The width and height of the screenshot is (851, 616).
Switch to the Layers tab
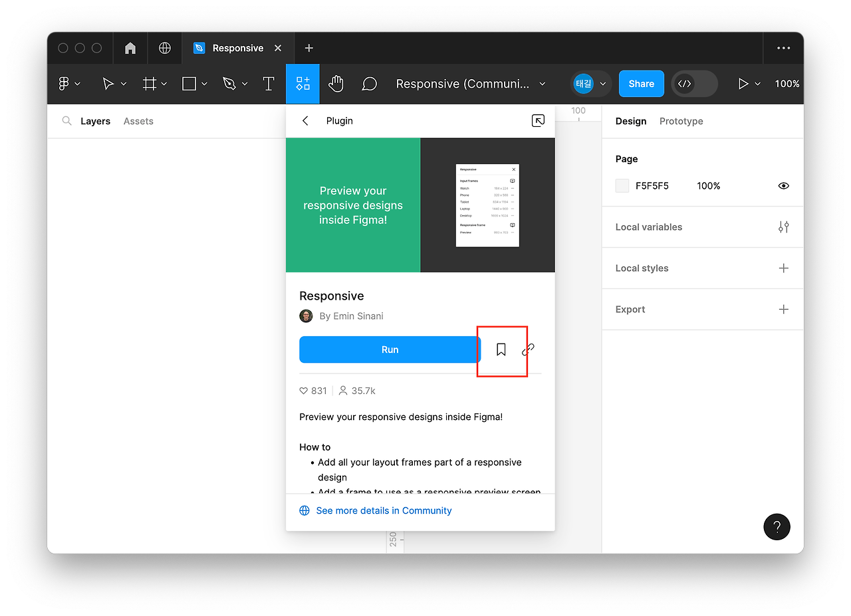(95, 121)
